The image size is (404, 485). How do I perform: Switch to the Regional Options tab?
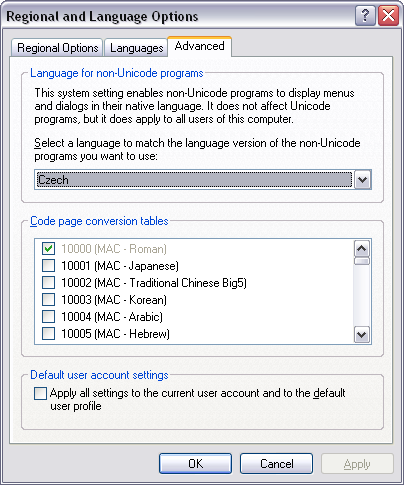[57, 48]
